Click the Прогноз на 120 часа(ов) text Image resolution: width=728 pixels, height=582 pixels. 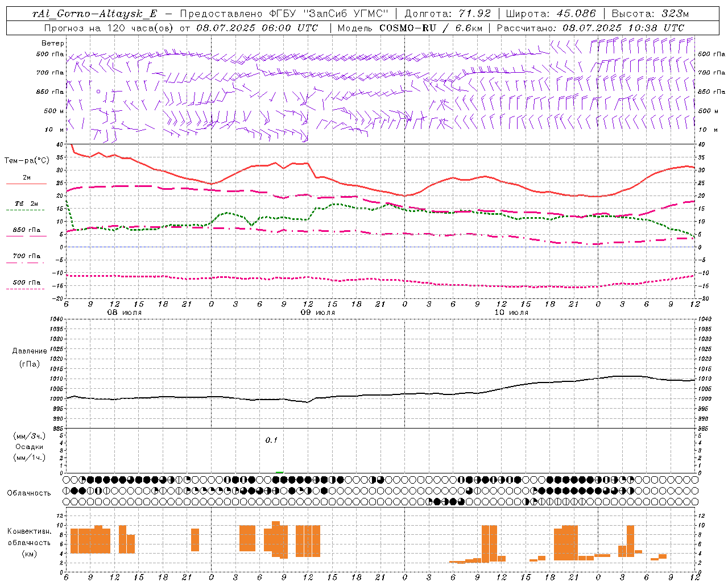coord(109,28)
